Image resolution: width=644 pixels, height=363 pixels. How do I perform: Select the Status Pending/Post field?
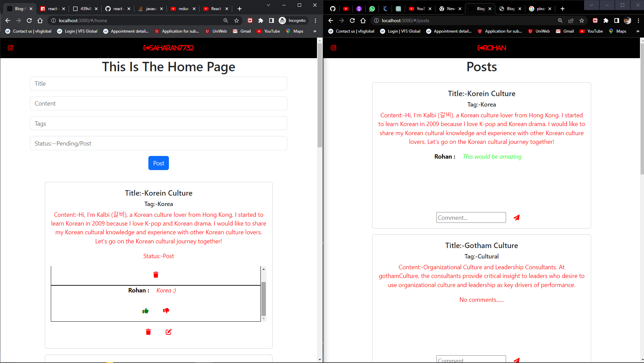click(x=158, y=144)
